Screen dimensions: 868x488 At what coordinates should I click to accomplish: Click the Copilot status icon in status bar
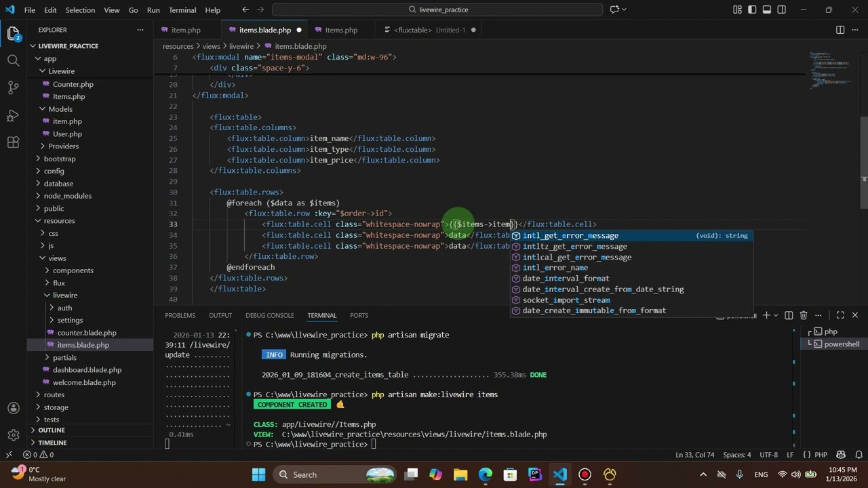coord(841,455)
